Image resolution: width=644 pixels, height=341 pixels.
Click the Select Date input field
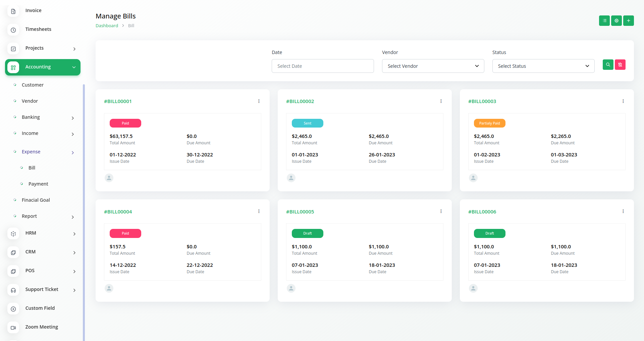click(322, 66)
